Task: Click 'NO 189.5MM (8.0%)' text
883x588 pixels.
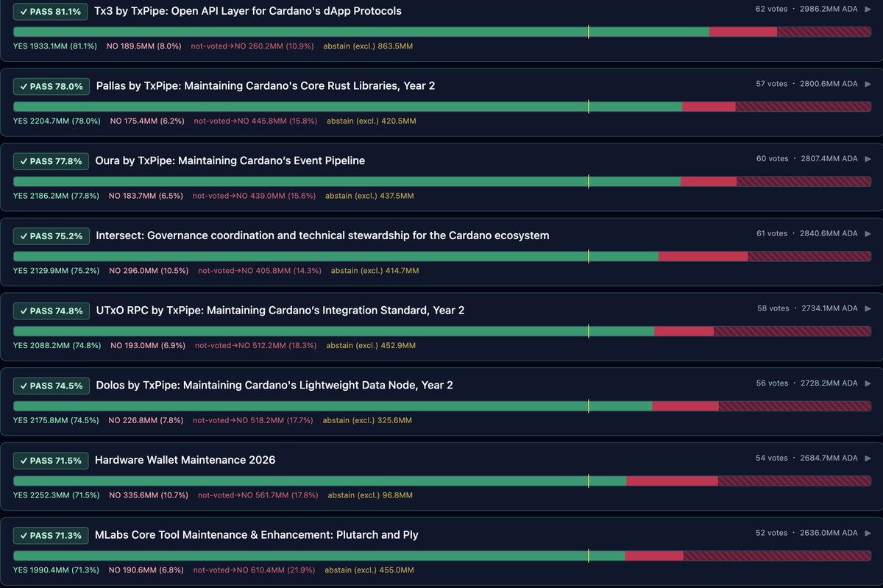Action: tap(143, 46)
